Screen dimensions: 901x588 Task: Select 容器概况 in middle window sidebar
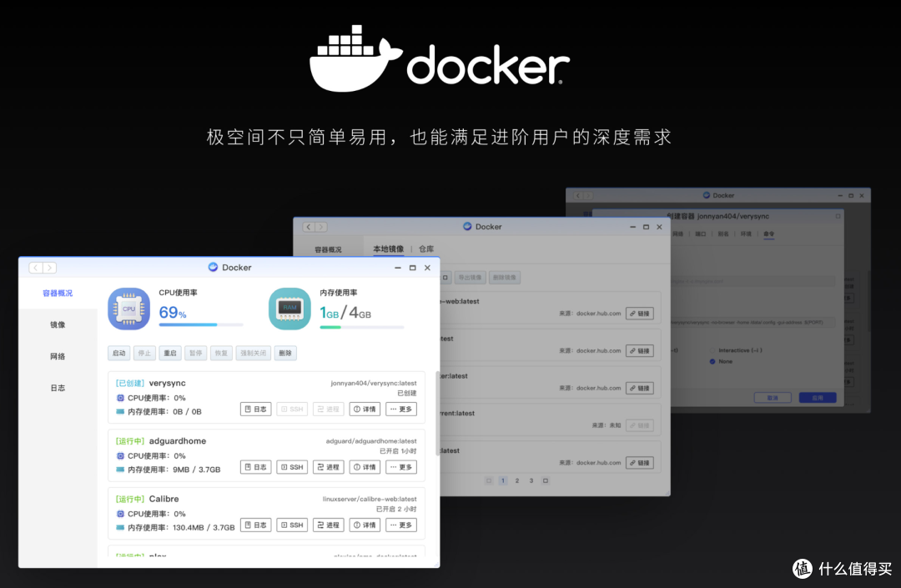point(328,249)
